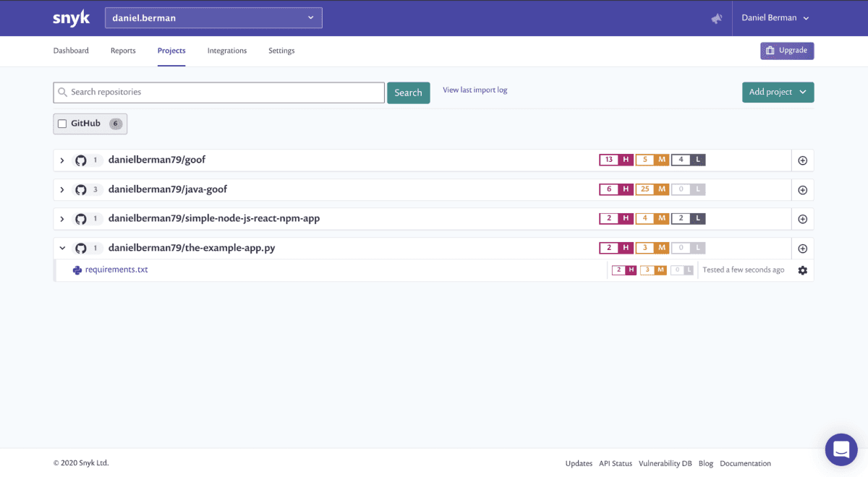Open the announcements megaphone icon
Viewport: 868px width, 477px height.
coord(717,18)
